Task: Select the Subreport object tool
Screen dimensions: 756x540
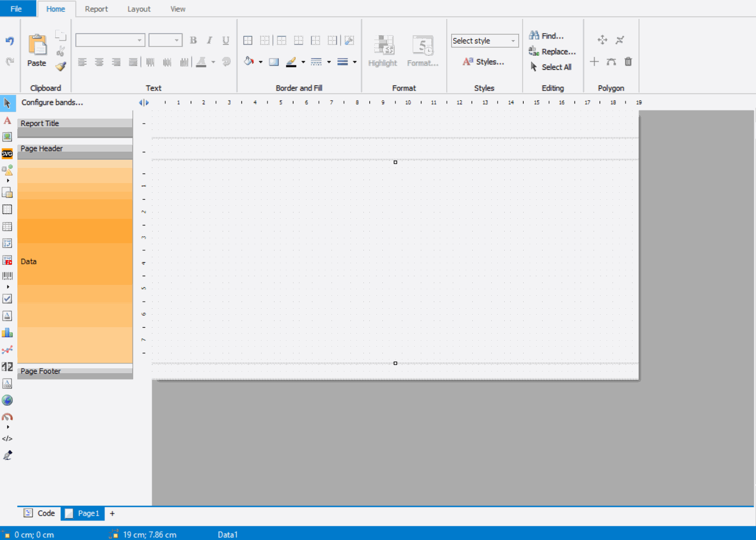Action: pos(7,192)
